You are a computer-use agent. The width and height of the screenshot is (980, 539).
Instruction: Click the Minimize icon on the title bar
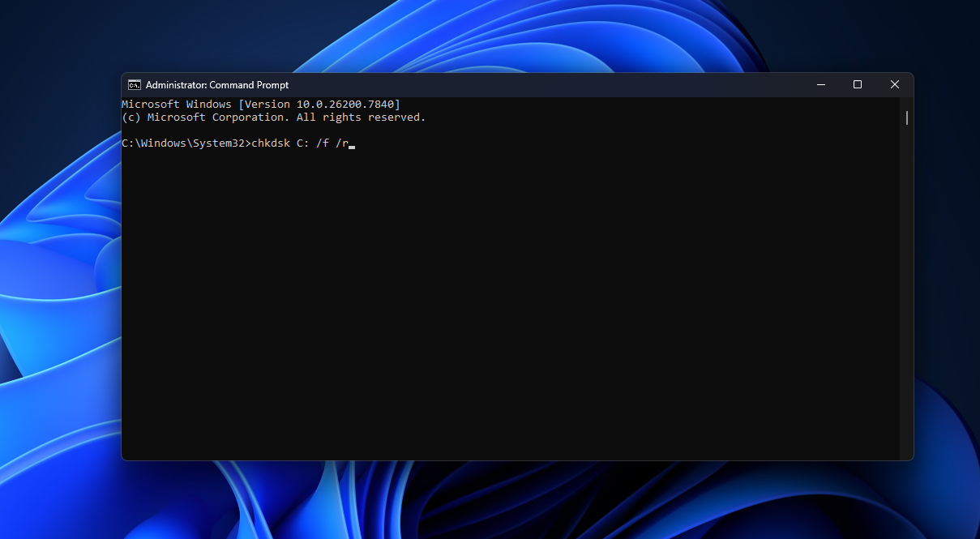pyautogui.click(x=820, y=84)
